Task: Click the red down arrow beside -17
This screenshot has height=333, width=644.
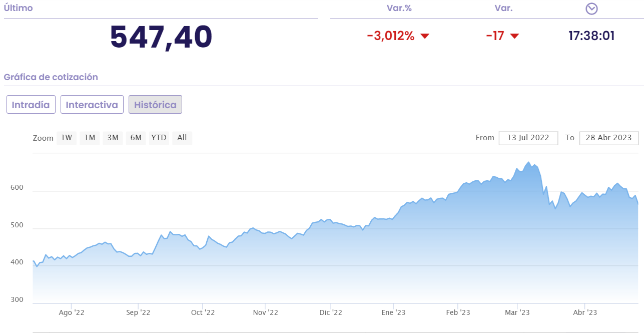Action: [x=514, y=36]
